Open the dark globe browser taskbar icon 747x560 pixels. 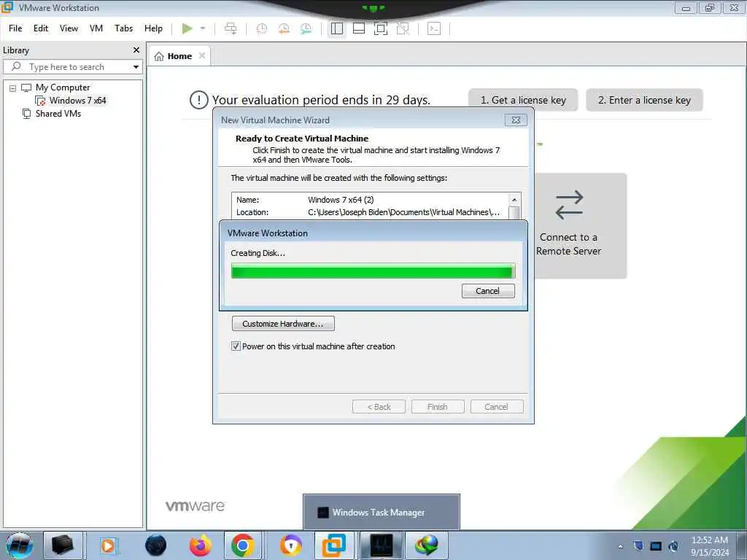click(156, 545)
